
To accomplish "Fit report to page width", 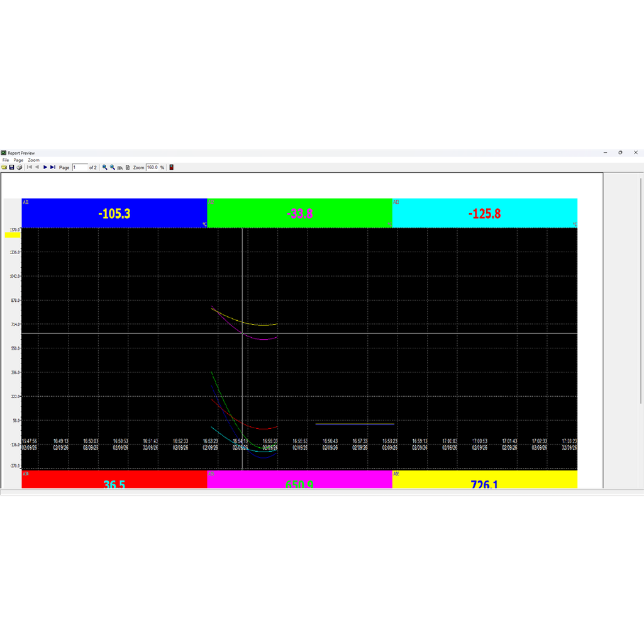I will pos(119,167).
